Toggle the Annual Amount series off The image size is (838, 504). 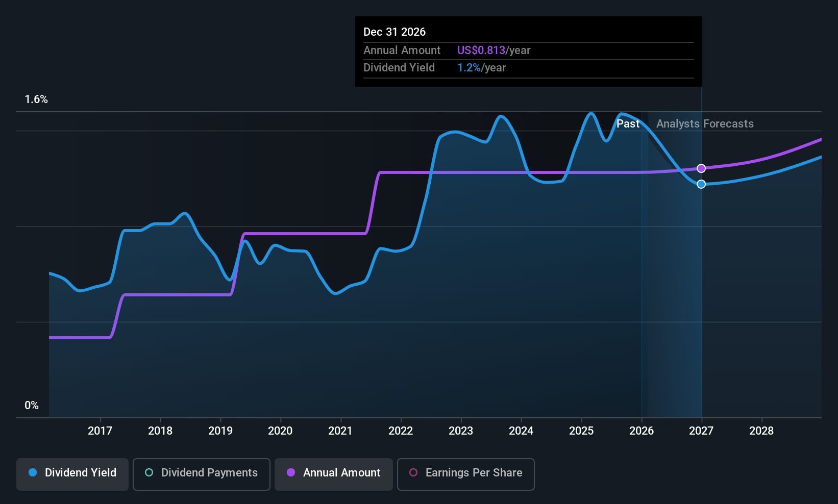click(x=333, y=474)
